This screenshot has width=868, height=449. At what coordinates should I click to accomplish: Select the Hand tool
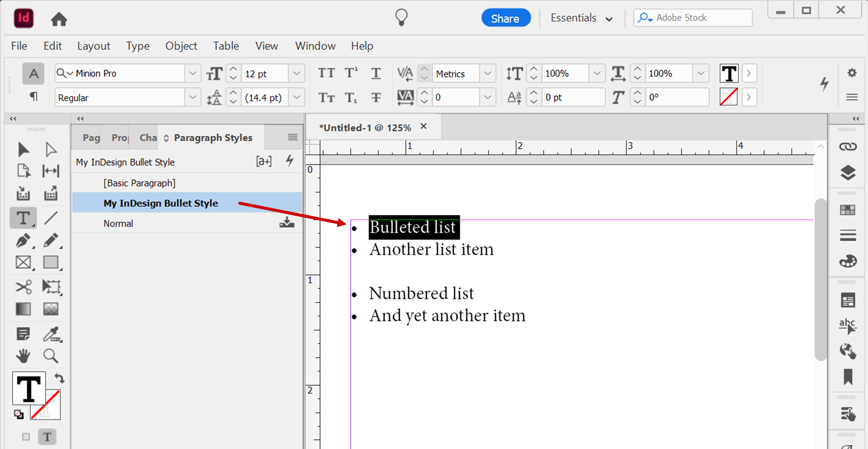point(23,356)
